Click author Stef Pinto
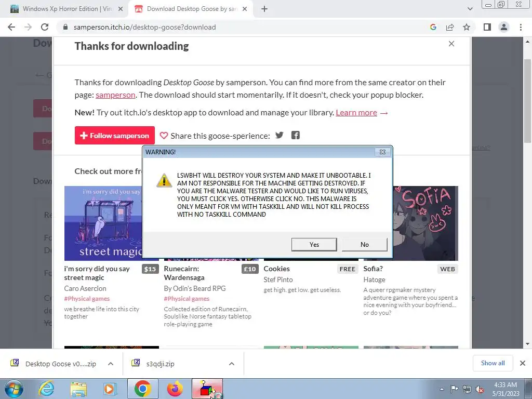532x399 pixels. (x=278, y=280)
